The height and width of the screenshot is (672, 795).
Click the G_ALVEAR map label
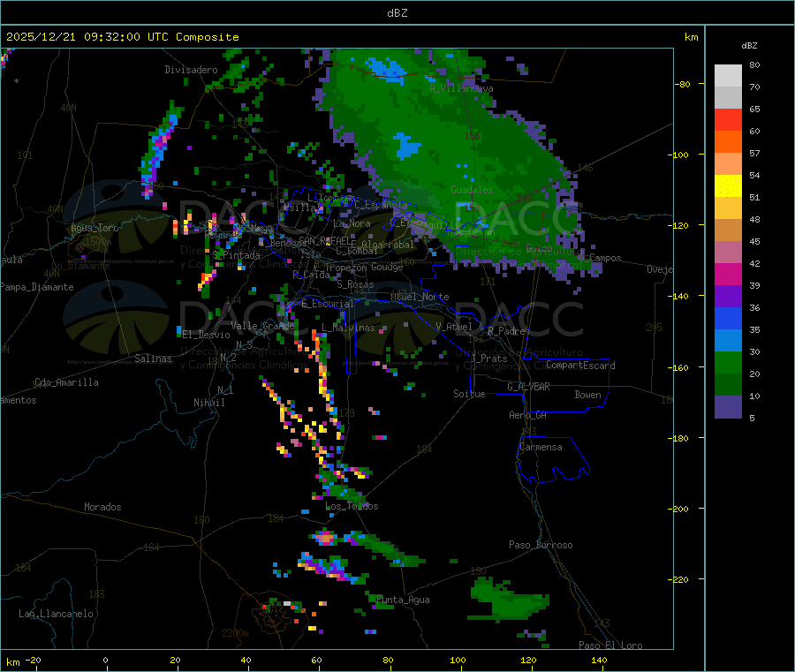(528, 387)
